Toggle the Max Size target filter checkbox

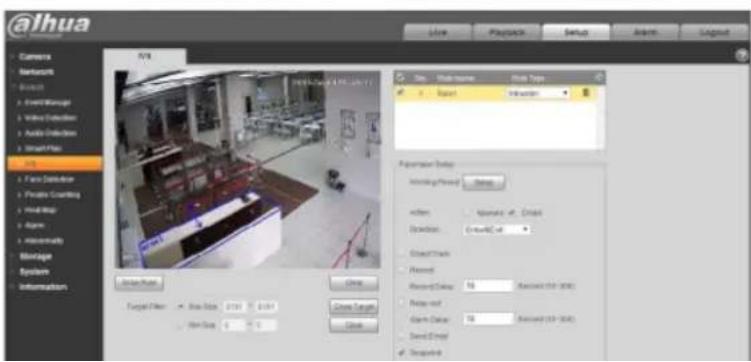(x=180, y=306)
